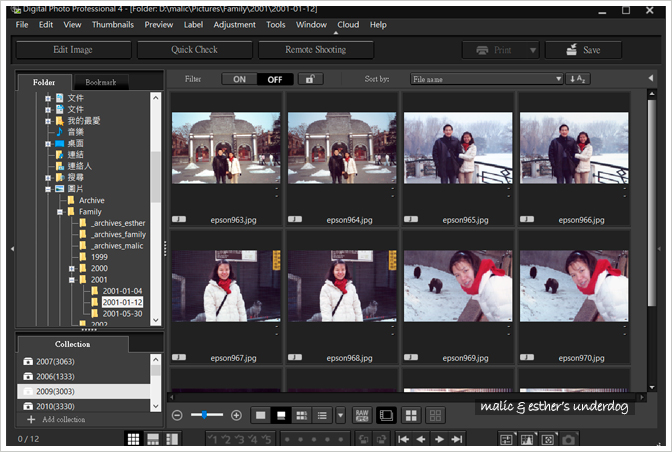Turn filter ON
Viewport: 672px width, 452px height.
pyautogui.click(x=239, y=79)
